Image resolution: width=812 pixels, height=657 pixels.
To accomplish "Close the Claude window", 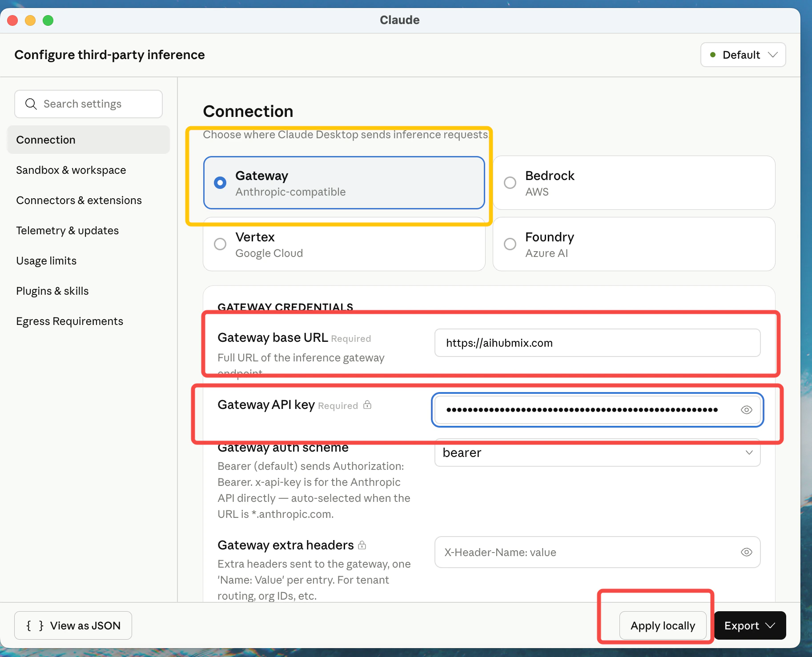I will (x=12, y=20).
